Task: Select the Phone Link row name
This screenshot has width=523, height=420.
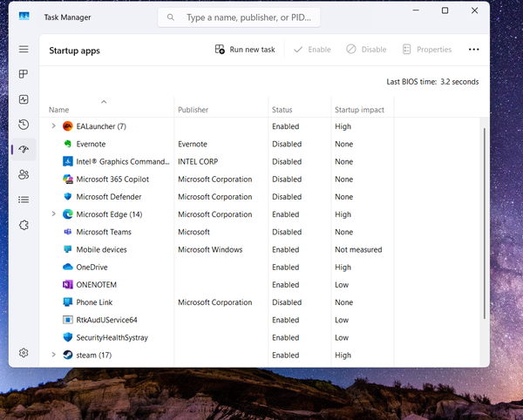Action: coord(94,302)
